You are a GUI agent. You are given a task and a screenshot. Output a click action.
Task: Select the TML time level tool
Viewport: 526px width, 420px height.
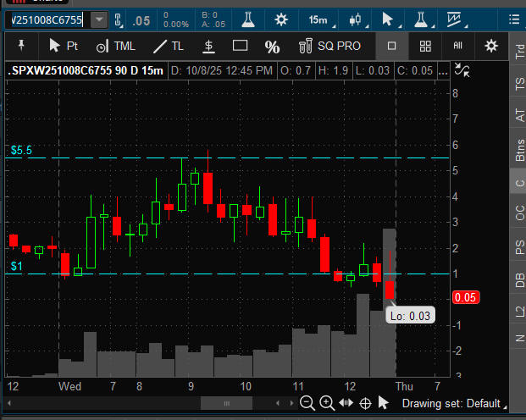click(115, 47)
